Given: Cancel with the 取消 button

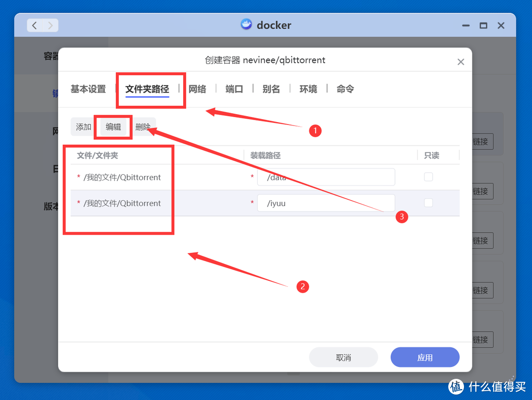Looking at the screenshot, I should coord(343,357).
